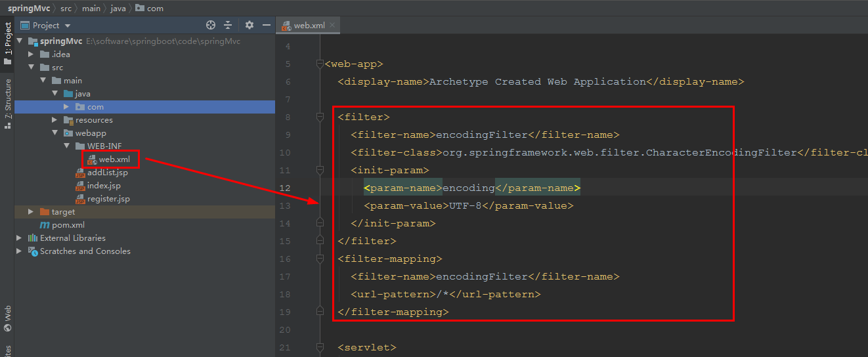Expand the .idea folder

[32, 54]
